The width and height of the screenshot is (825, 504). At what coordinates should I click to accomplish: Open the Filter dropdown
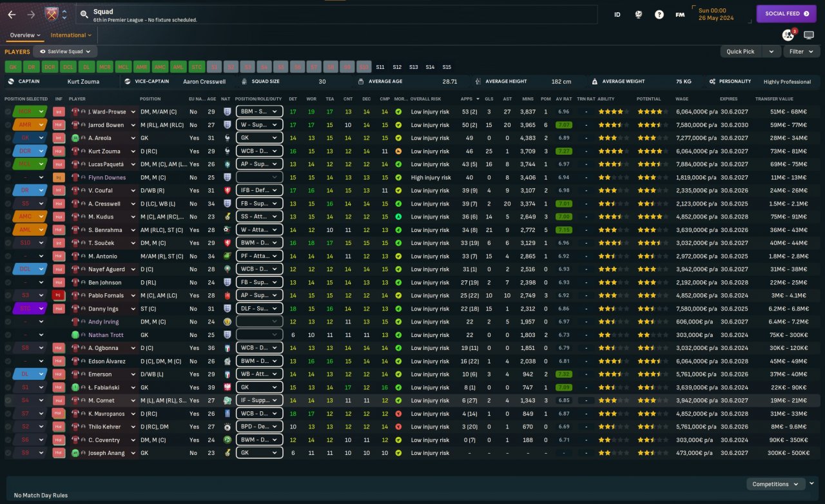[801, 52]
